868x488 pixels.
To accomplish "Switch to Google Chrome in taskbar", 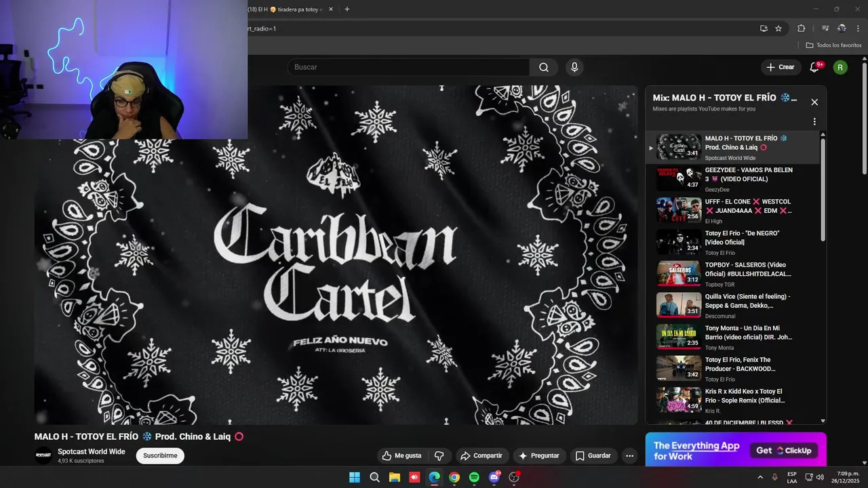I will pos(454,477).
